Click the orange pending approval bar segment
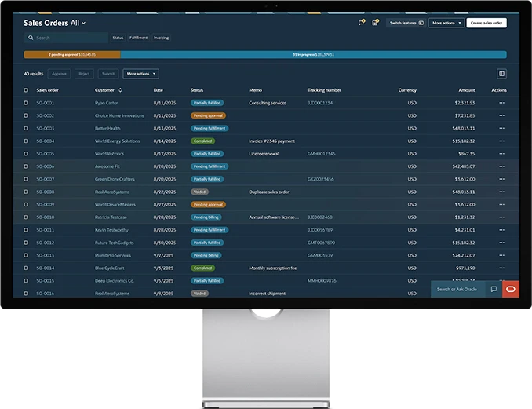Viewport: 532px width, 409px height. 72,55
